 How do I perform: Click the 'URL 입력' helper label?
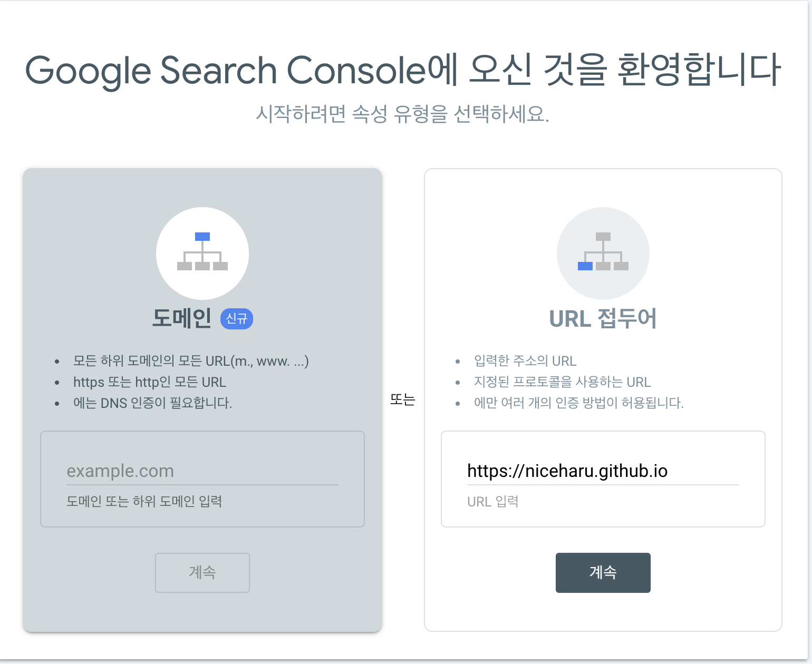[x=492, y=501]
